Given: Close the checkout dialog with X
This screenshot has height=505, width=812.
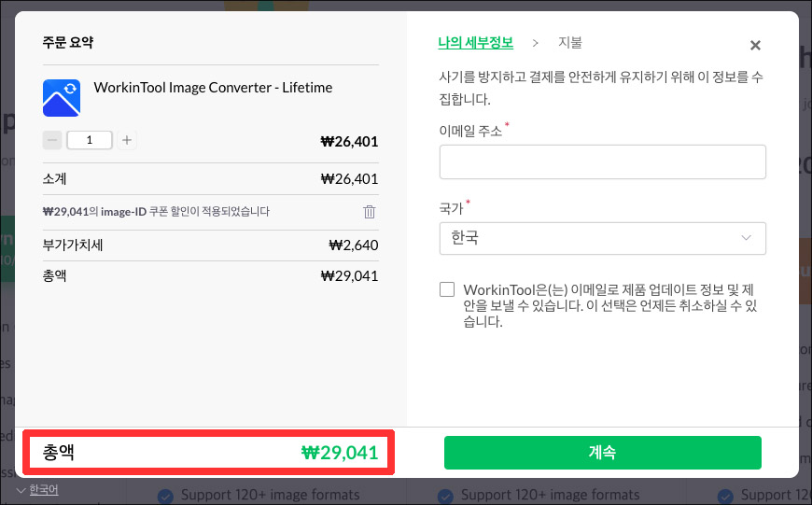Looking at the screenshot, I should [755, 46].
